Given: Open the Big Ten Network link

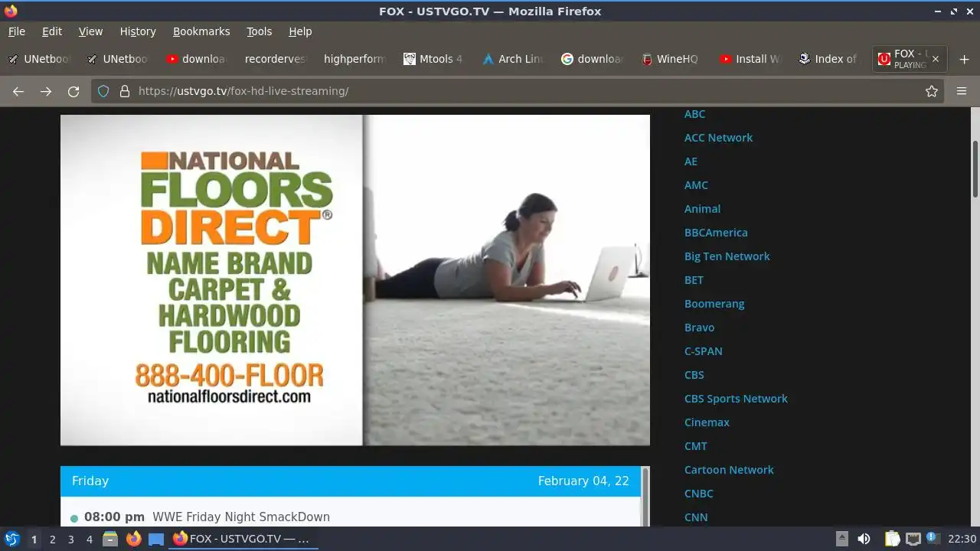Looking at the screenshot, I should 727,256.
